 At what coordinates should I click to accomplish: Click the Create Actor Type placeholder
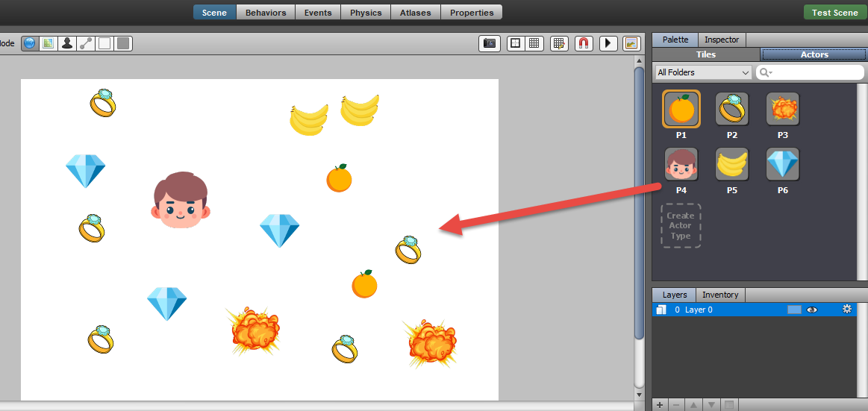pos(681,226)
